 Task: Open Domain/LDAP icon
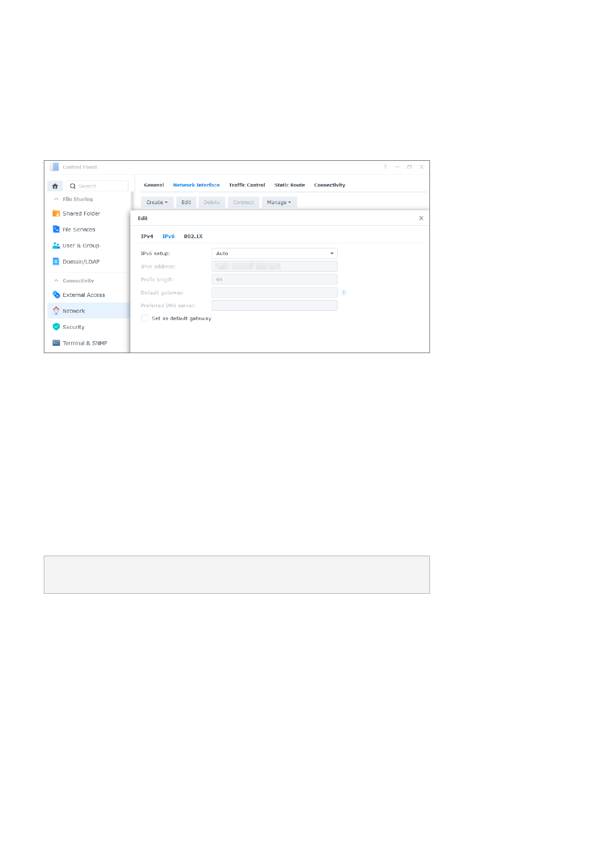coord(56,261)
